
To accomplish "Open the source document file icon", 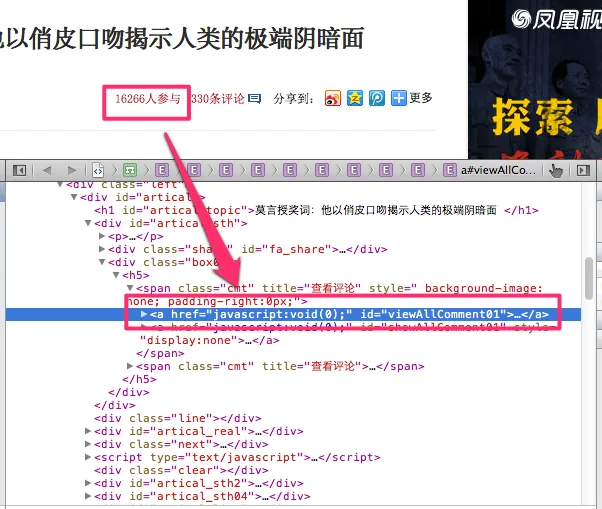I will click(98, 170).
